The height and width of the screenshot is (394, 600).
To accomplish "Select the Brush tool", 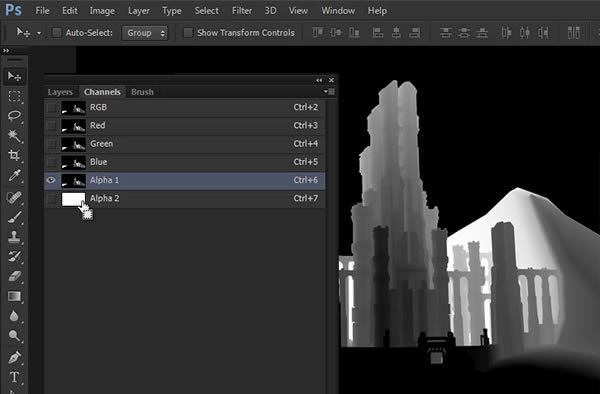I will pos(15,217).
